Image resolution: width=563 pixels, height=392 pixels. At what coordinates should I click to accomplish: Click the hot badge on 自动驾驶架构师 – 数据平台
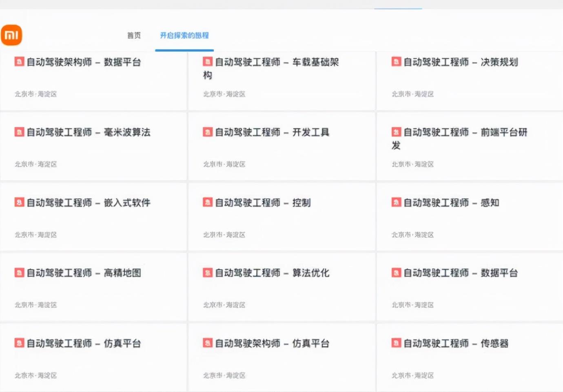click(x=19, y=62)
